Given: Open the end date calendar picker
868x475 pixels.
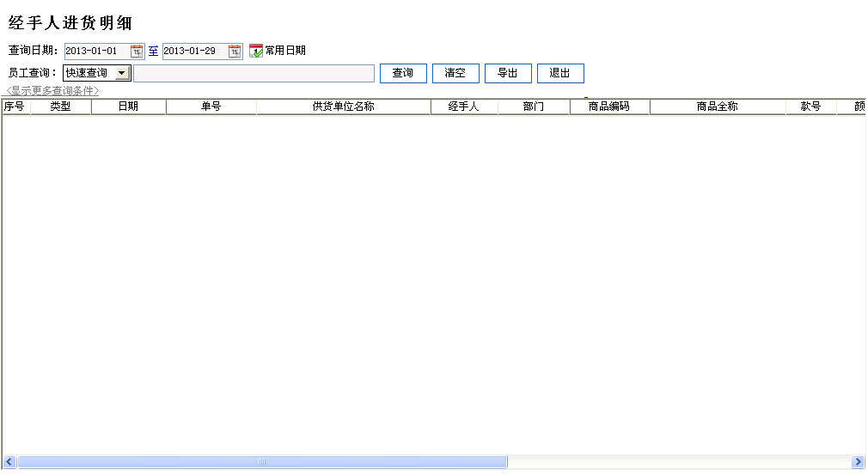Looking at the screenshot, I should [234, 52].
